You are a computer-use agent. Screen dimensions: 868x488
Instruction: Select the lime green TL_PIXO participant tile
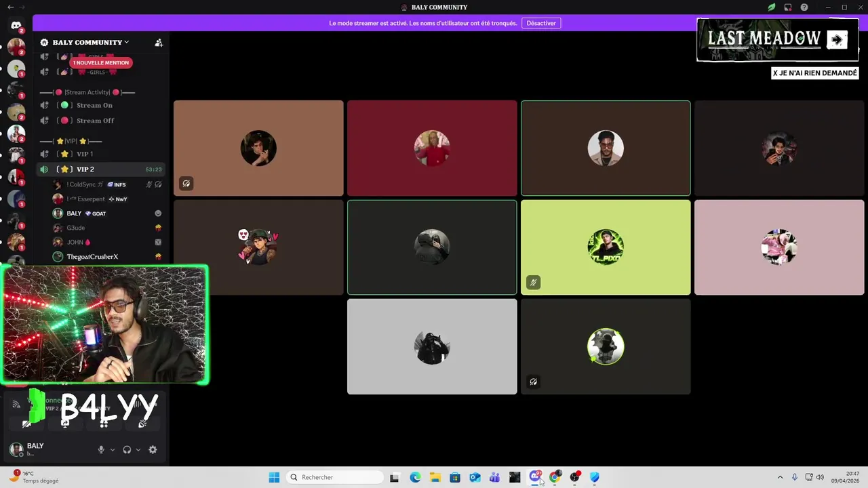pos(606,247)
